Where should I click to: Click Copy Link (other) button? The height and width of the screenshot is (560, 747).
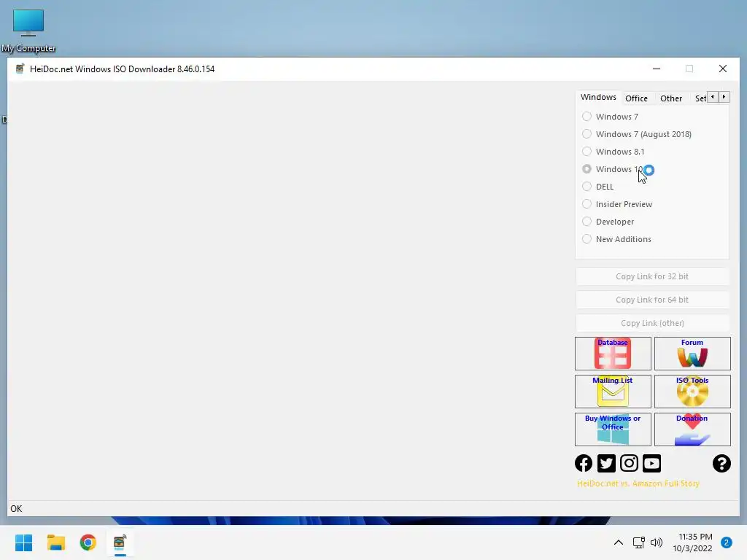[652, 323]
